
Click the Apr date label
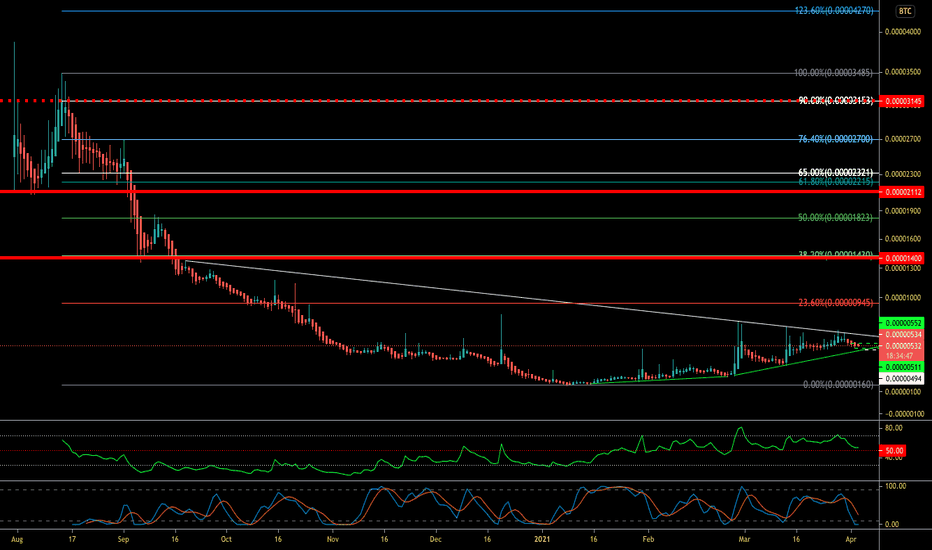pyautogui.click(x=851, y=539)
